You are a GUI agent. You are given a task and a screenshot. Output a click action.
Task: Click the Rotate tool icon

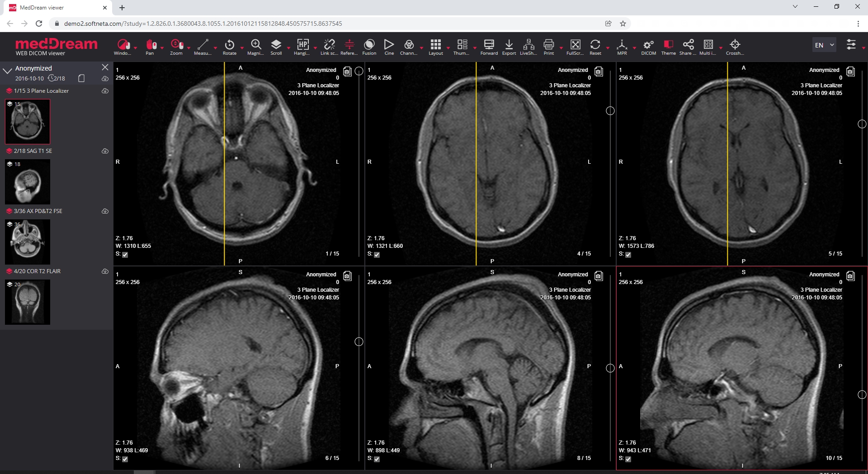tap(229, 44)
